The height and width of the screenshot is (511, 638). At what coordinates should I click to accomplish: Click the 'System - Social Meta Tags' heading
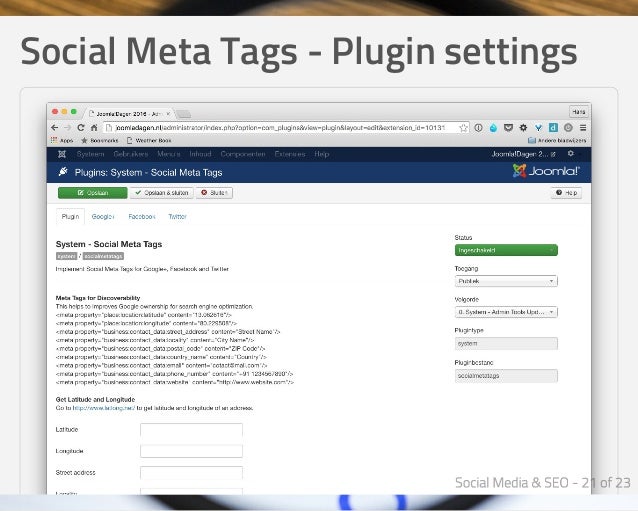[x=109, y=244]
